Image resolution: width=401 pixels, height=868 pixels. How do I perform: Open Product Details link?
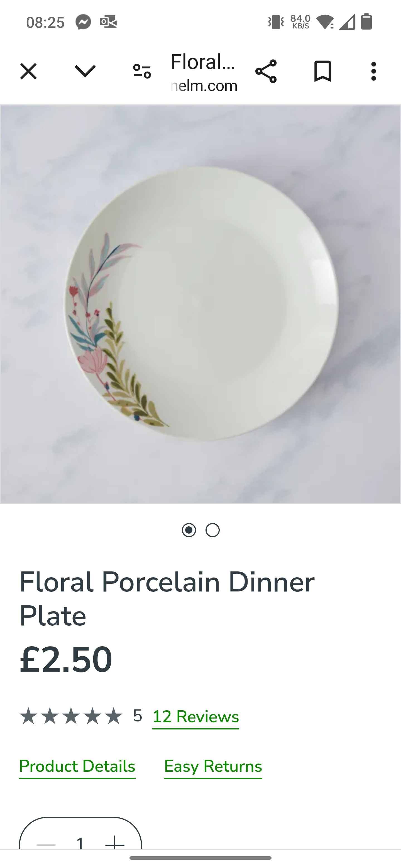[77, 766]
